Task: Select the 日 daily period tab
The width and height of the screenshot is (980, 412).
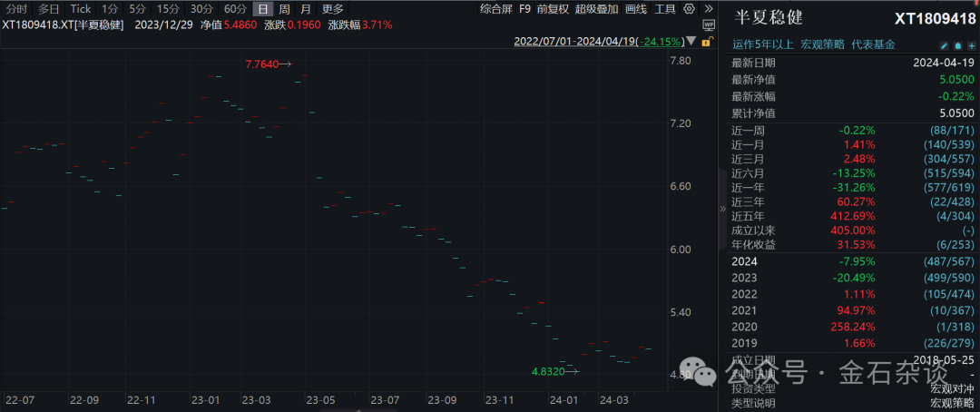Action: 264,9
